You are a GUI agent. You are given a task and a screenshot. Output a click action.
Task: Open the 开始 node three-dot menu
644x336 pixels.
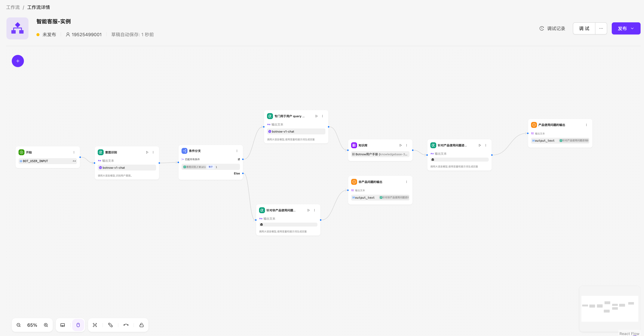(x=74, y=152)
